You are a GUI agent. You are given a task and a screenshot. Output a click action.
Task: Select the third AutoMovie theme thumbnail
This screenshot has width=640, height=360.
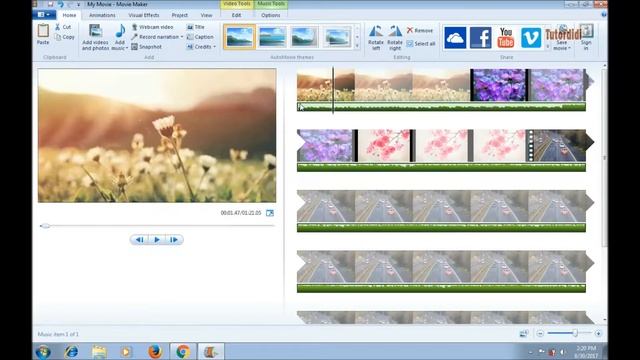click(304, 37)
